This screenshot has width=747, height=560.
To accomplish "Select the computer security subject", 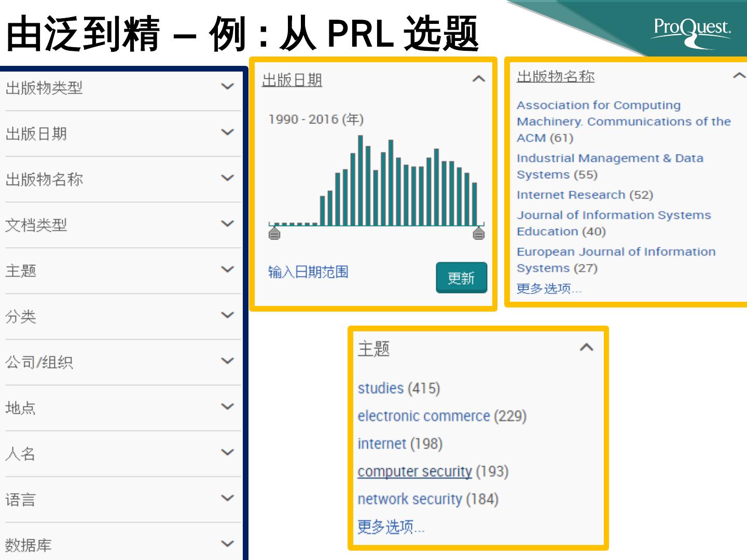I will pos(414,471).
